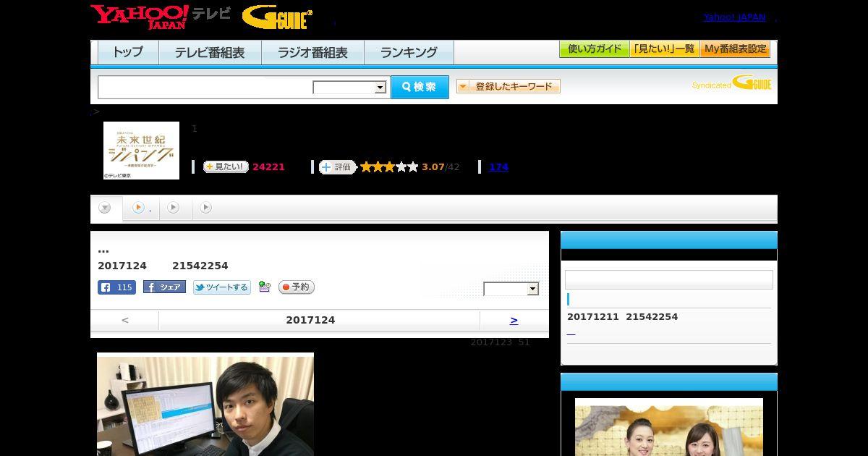Click the 2017124 date heading in navigator
This screenshot has width=868, height=456.
(310, 320)
